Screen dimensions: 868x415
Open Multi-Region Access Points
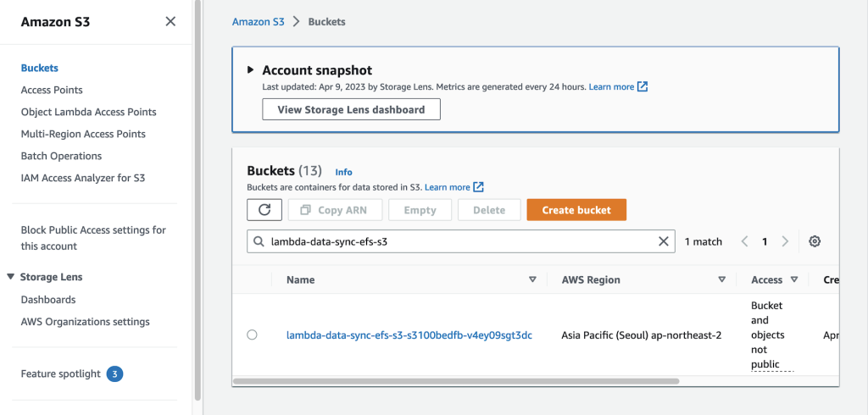[83, 134]
